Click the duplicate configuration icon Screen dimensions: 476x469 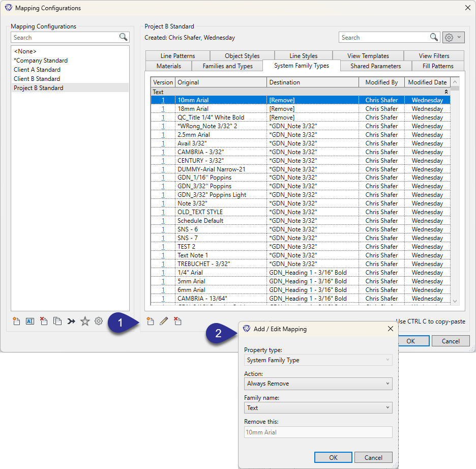tap(57, 321)
